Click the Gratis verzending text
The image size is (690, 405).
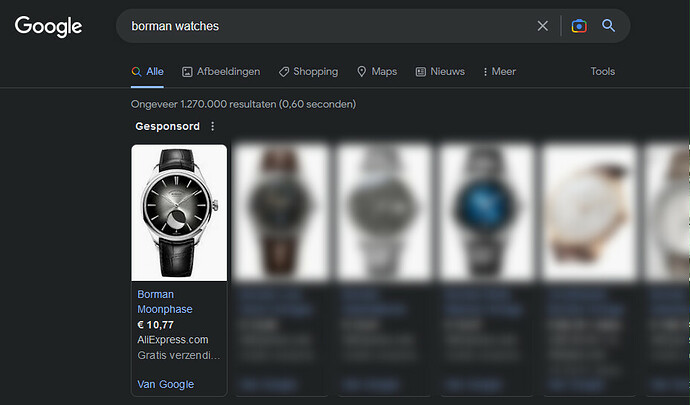point(179,355)
